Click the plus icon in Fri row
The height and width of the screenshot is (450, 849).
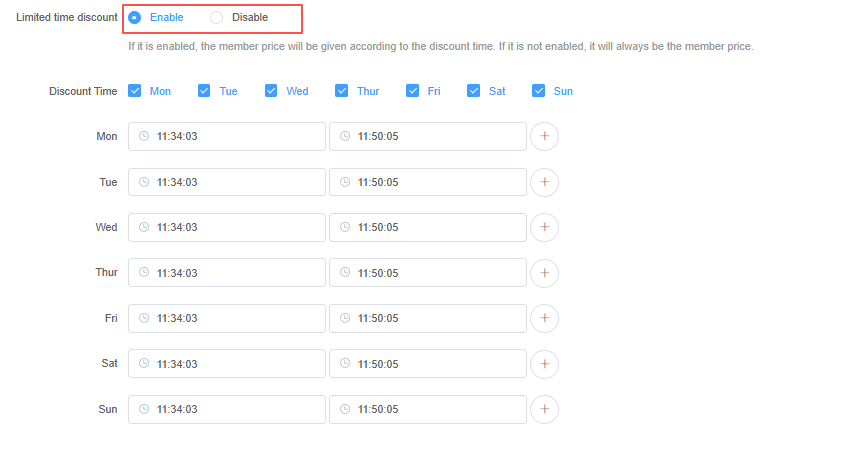pos(544,318)
